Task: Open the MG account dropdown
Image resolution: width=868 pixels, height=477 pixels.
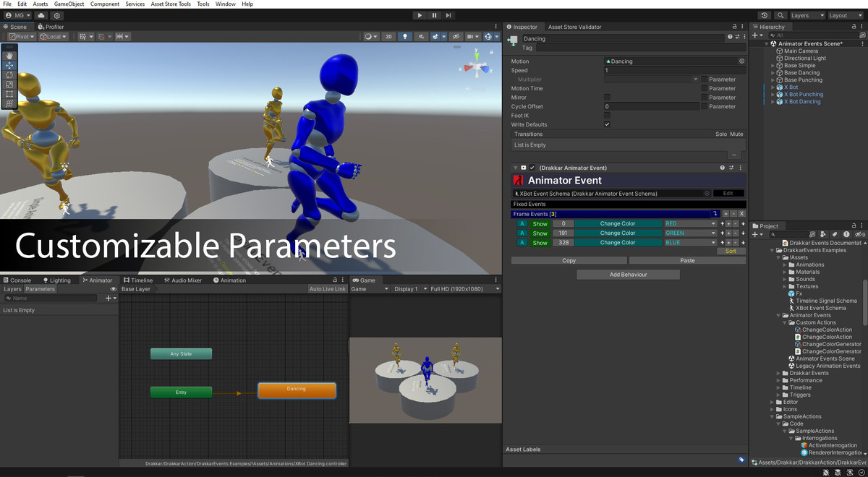Action: 17,15
